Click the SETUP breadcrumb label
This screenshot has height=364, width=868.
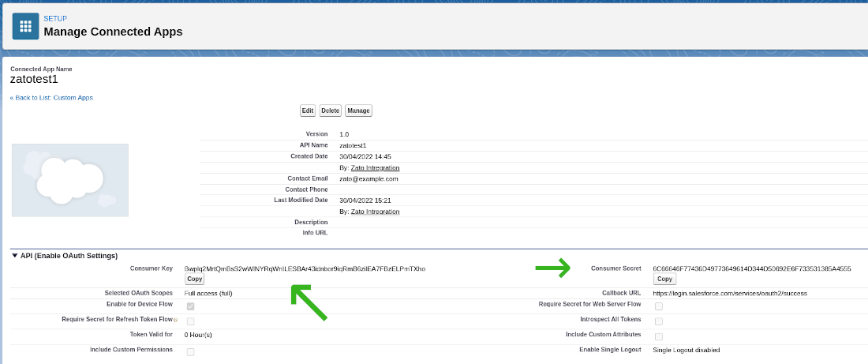[x=55, y=19]
